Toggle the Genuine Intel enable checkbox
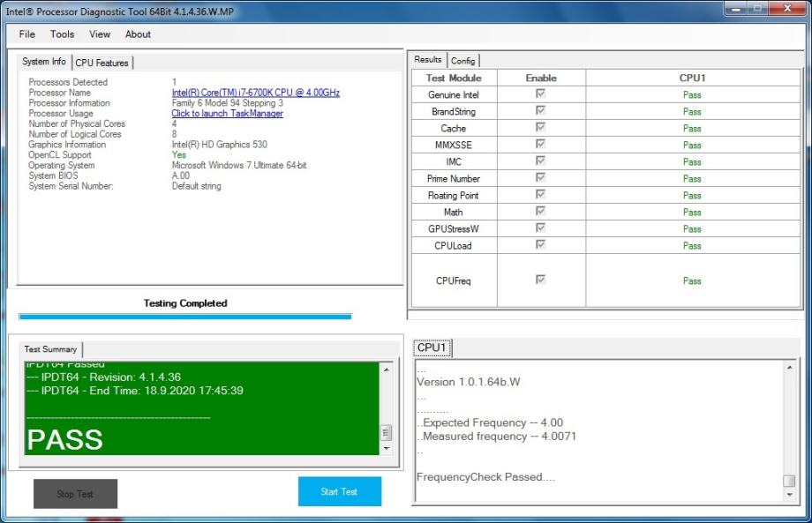 point(541,94)
